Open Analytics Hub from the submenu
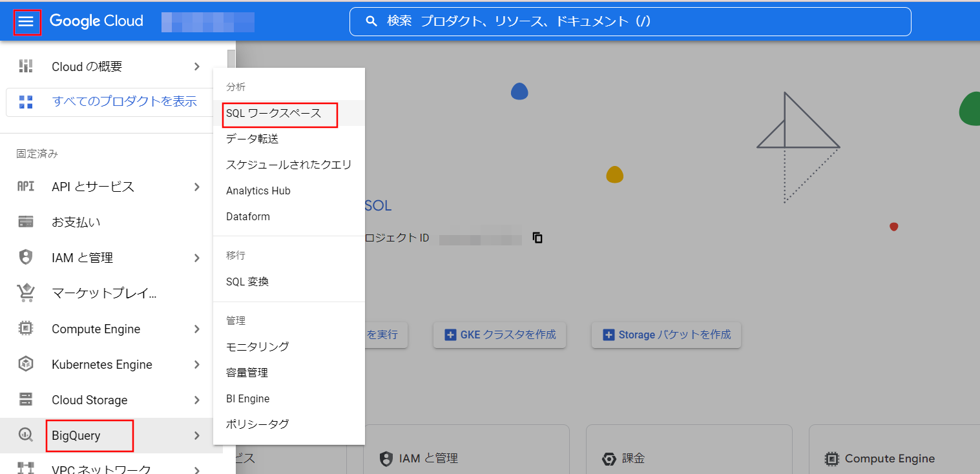The width and height of the screenshot is (980, 474). tap(258, 191)
